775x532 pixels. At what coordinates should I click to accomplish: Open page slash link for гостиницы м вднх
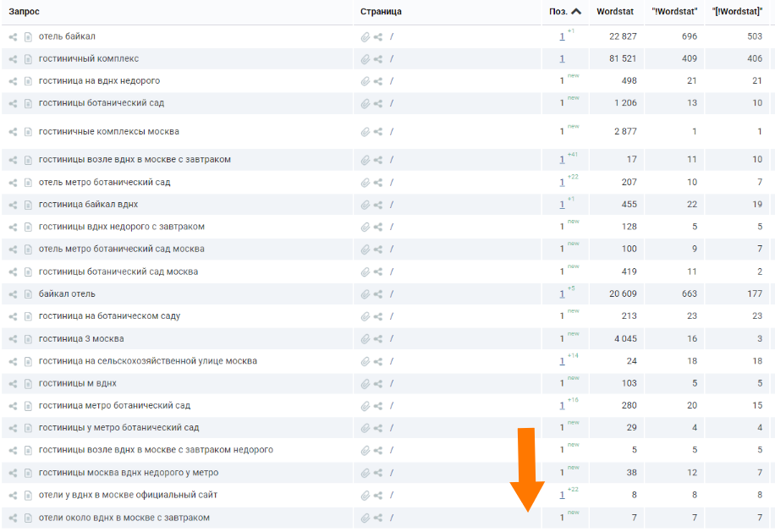[392, 383]
